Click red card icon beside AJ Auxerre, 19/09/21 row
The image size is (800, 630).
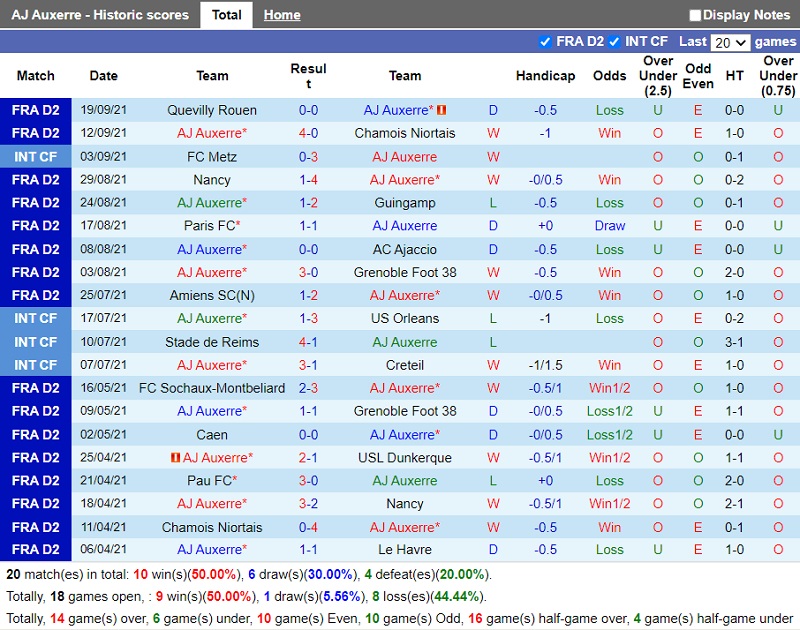coord(442,110)
